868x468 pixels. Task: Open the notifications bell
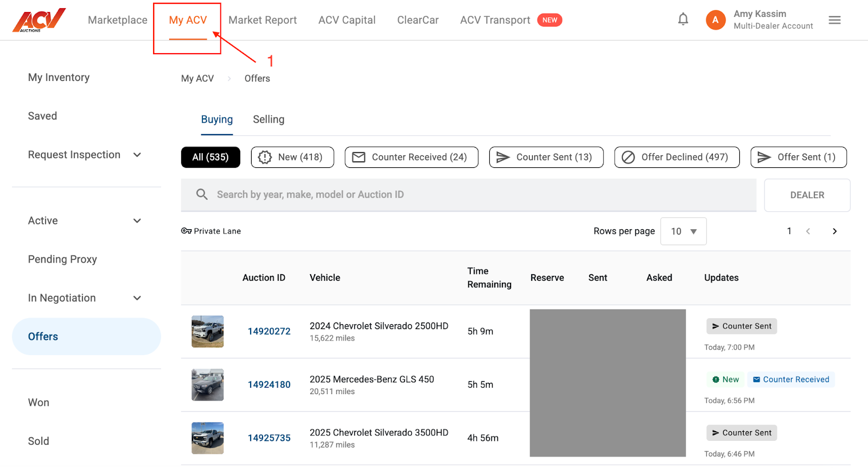click(x=683, y=20)
